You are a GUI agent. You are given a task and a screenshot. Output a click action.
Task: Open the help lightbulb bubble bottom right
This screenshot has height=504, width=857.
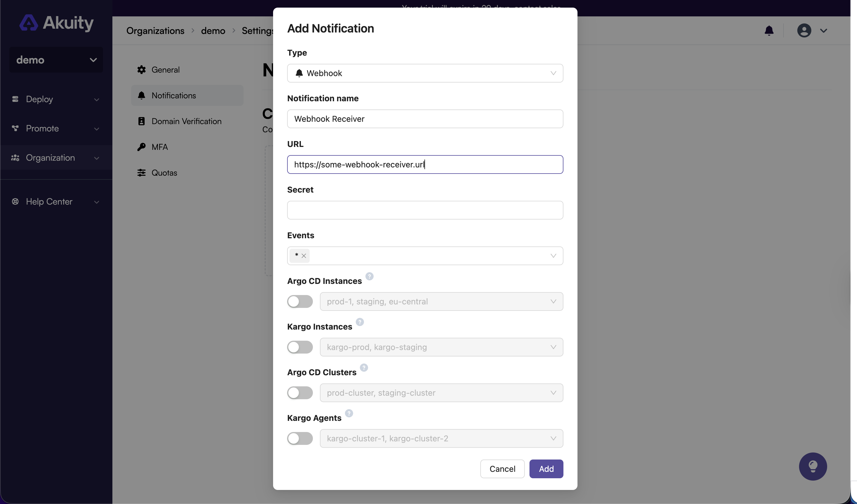[813, 466]
